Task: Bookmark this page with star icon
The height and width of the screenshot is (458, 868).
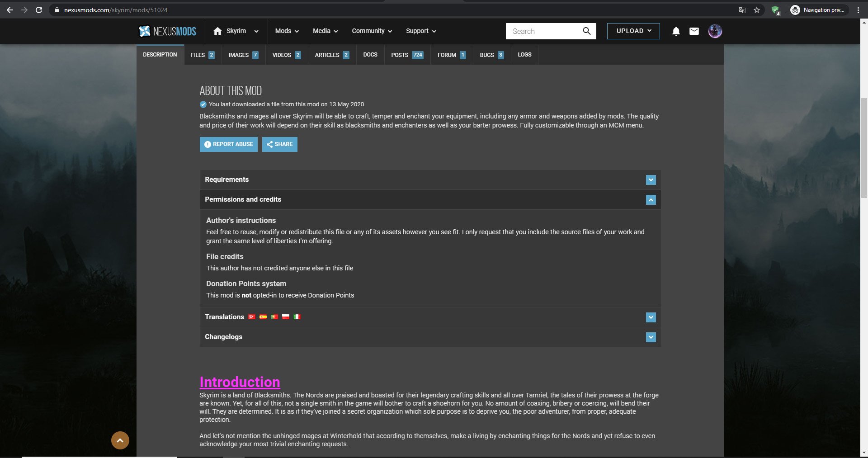Action: [757, 10]
